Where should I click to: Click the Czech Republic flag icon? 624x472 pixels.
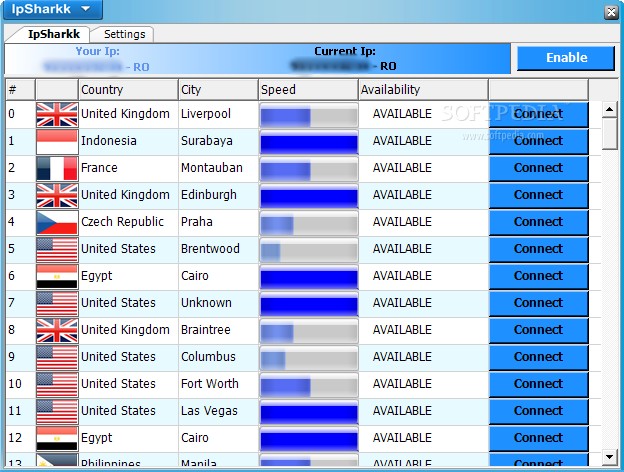point(57,222)
